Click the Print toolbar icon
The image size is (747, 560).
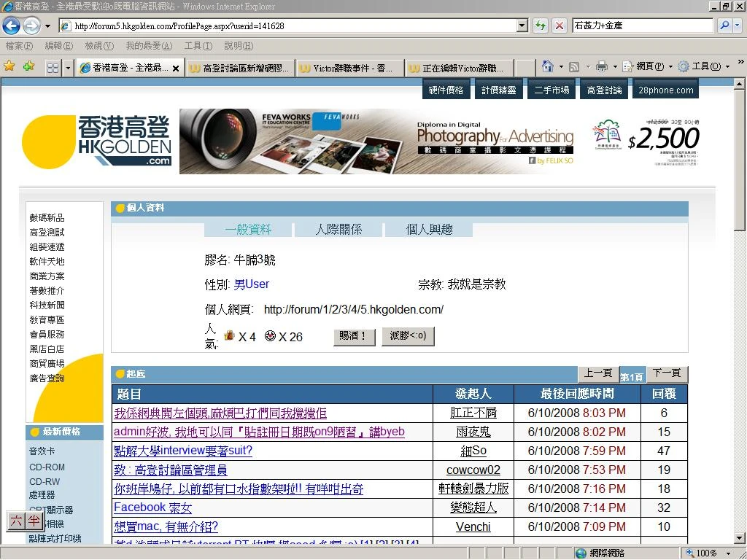[602, 66]
